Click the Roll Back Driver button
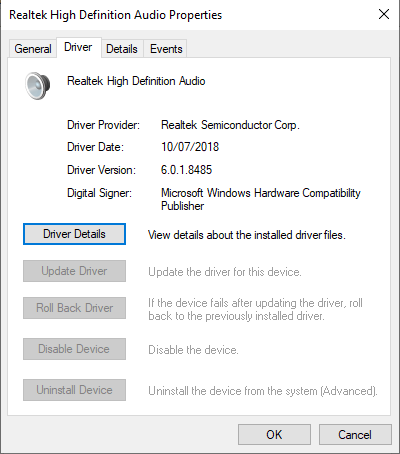The image size is (400, 454). [x=74, y=308]
